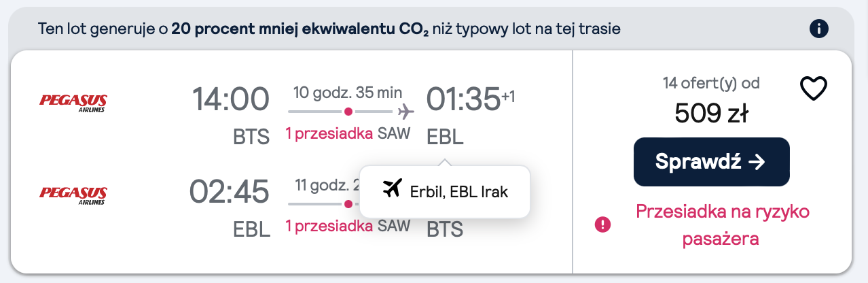Viewport: 868px width, 283px height.
Task: Click return stopover red dot
Action: (x=348, y=203)
